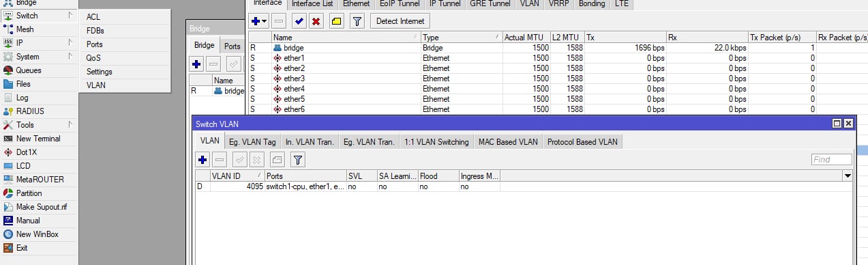
Task: Open Interface List tab
Action: (312, 3)
